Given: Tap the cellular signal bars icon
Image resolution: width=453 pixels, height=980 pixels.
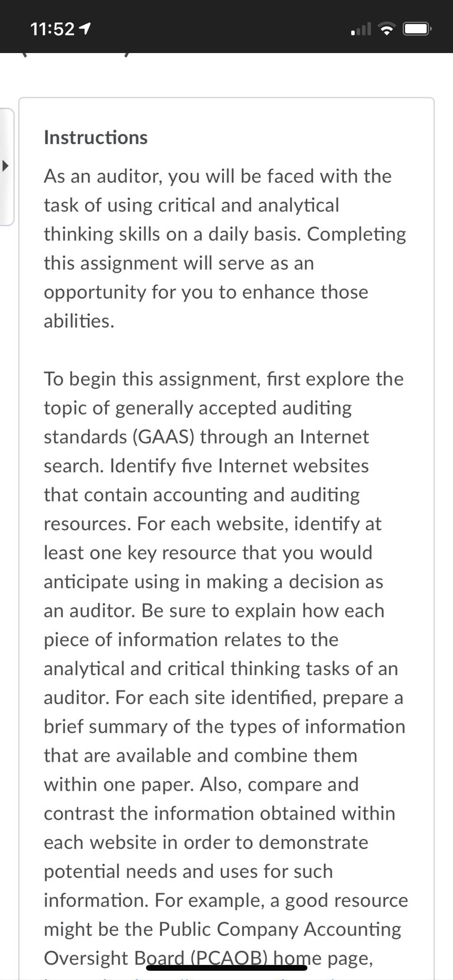Looking at the screenshot, I should tap(361, 30).
